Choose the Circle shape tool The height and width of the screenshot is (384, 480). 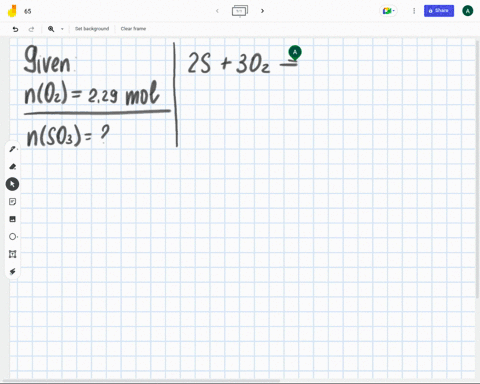coord(13,237)
